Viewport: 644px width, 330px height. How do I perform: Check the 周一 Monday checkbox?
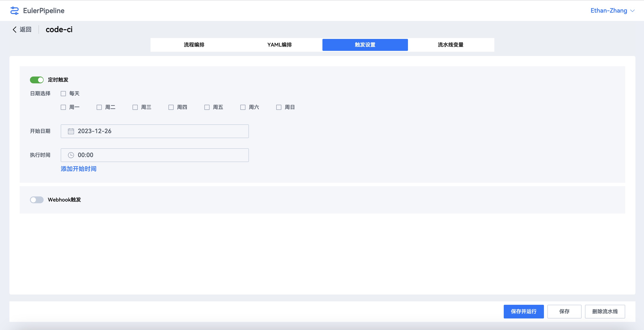point(63,108)
